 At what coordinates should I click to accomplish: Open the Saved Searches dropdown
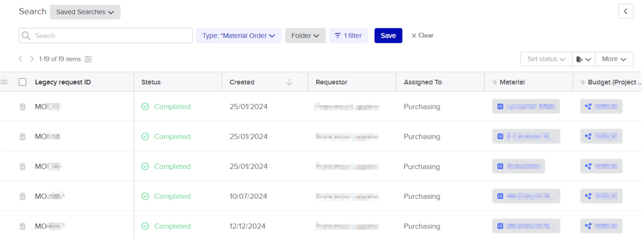point(85,12)
